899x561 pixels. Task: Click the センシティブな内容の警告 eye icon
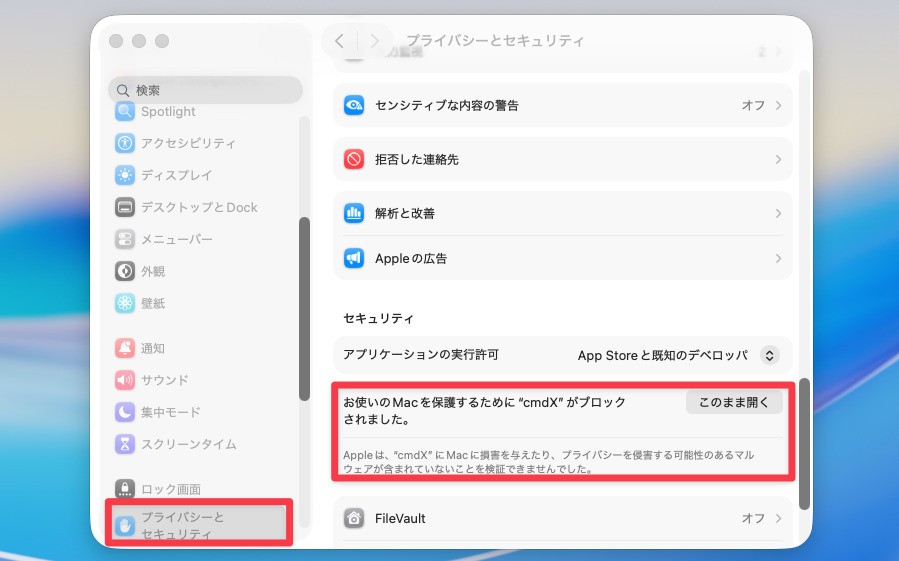coord(354,106)
